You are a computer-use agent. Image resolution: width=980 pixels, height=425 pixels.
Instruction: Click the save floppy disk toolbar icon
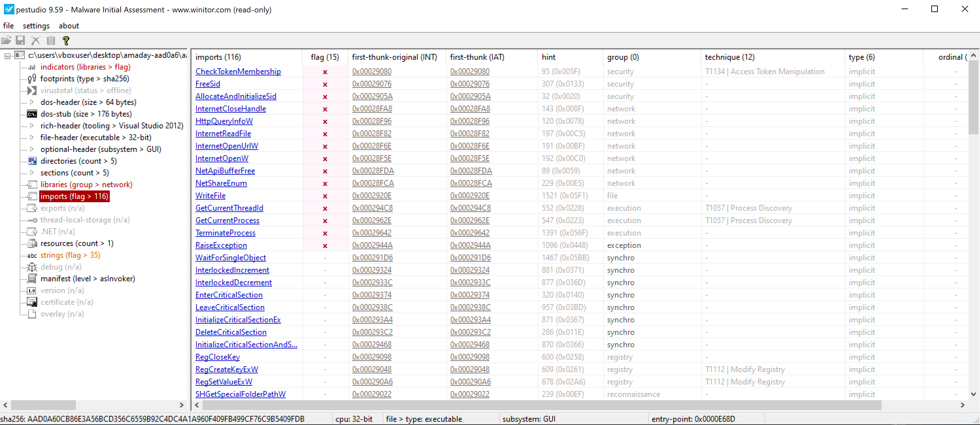(21, 40)
